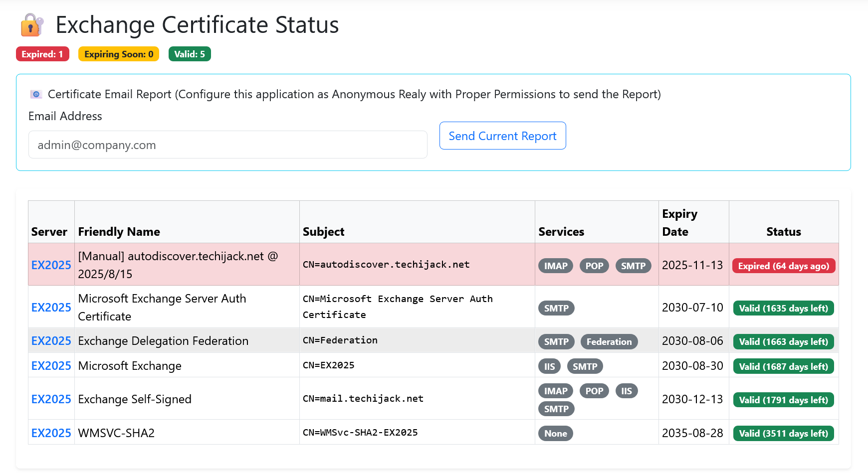Image resolution: width=868 pixels, height=473 pixels.
Task: Click the Valid (1635 days left) status badge
Action: pyautogui.click(x=783, y=309)
